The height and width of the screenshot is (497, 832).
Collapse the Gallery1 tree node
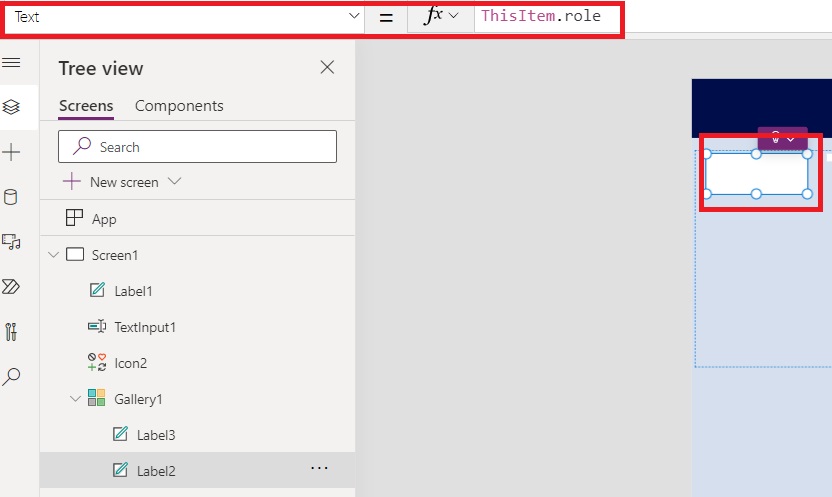click(75, 399)
